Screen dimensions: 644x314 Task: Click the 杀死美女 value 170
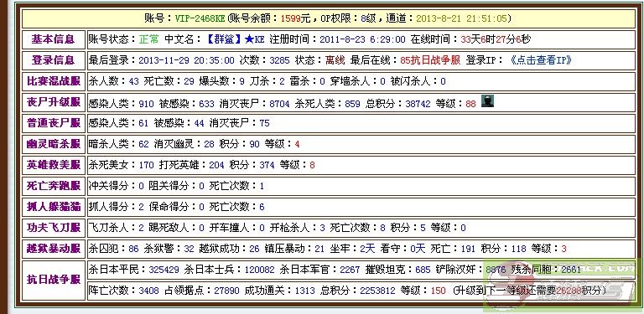(146, 165)
